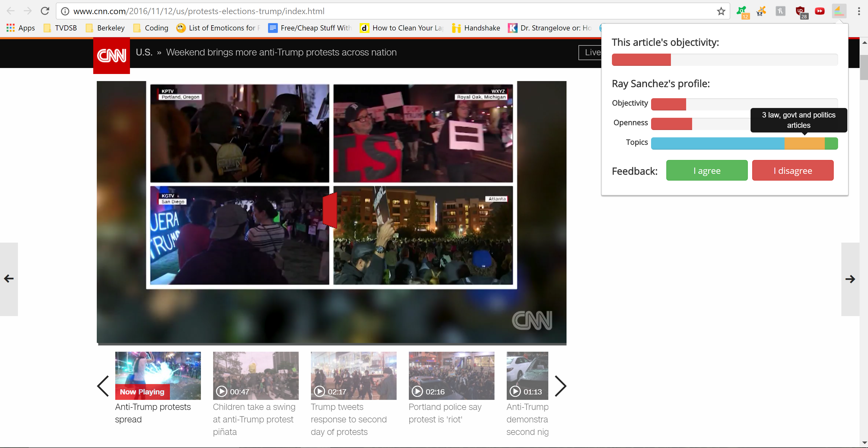Screen dimensions: 868x448
Task: Click the address bar URL field
Action: tap(371, 11)
